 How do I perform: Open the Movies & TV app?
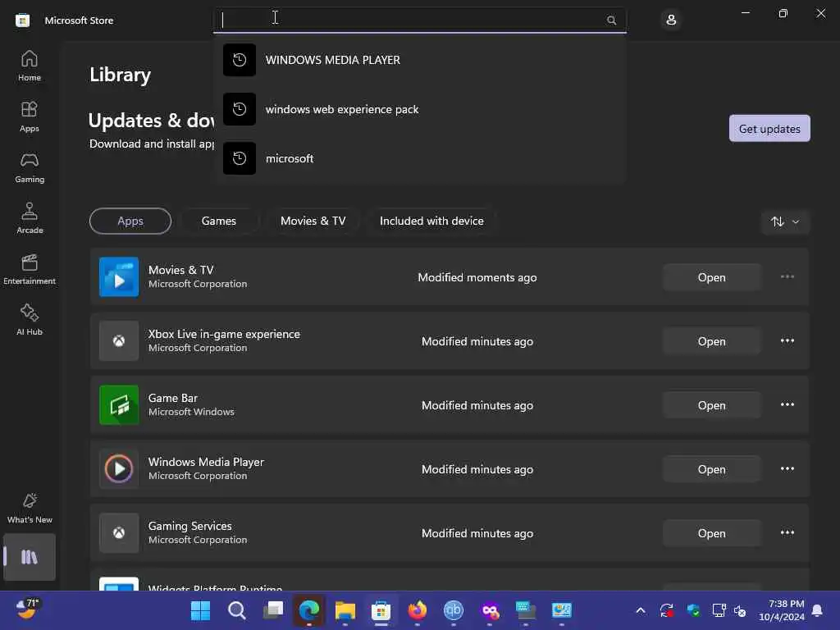[711, 277]
